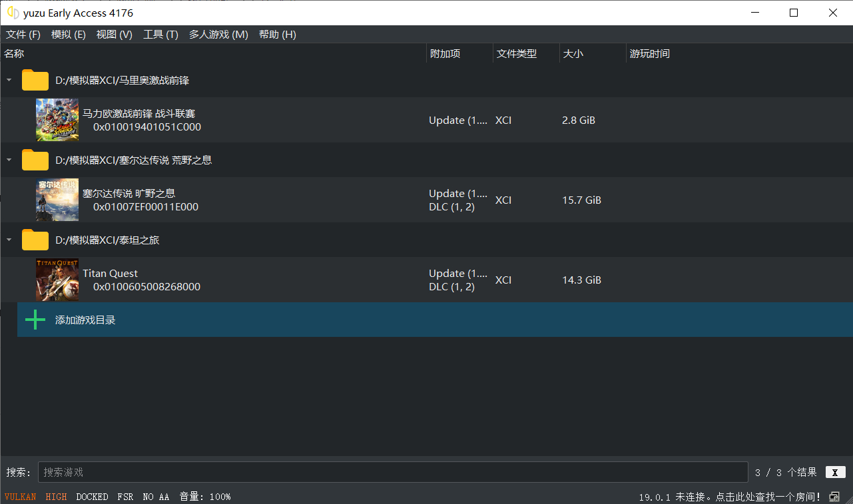Click the 泰坦之旅 folder icon
The height and width of the screenshot is (504, 853).
[35, 240]
